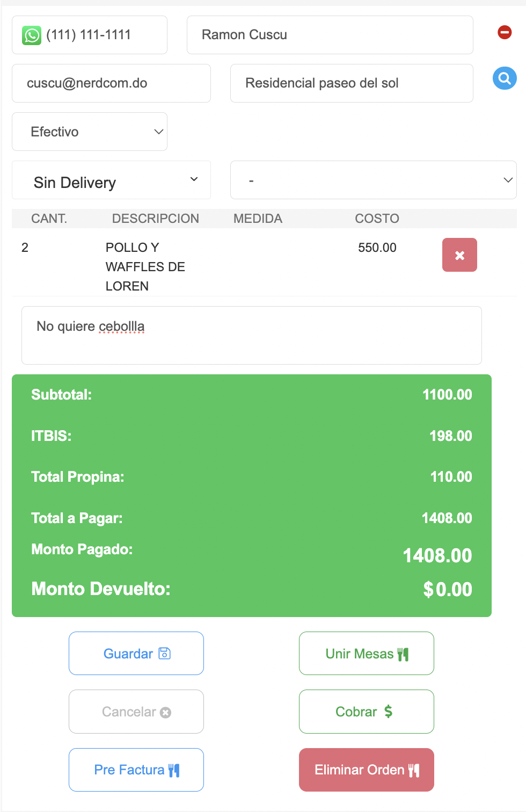Expand the Sin Delivery dropdown
This screenshot has width=526, height=812.
111,180
